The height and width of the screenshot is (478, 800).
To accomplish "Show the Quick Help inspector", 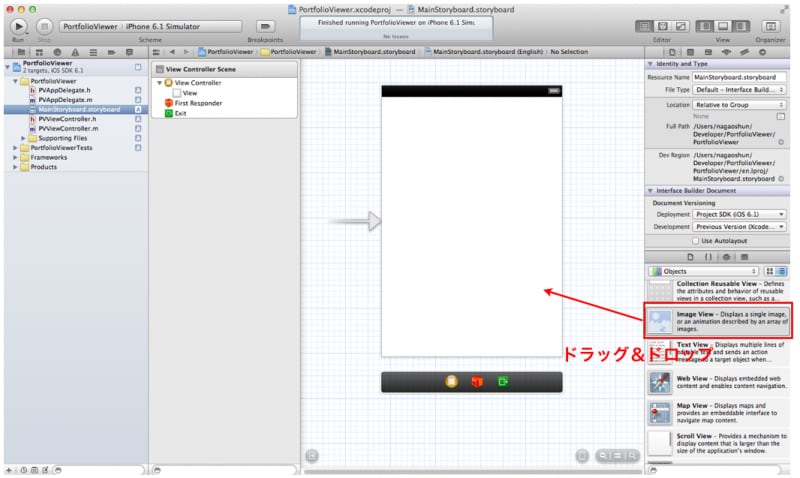I will [690, 52].
